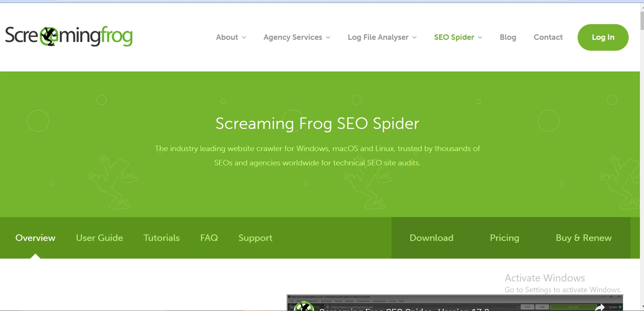Open the Tutorials tab
Viewport: 644px width, 311px height.
161,238
